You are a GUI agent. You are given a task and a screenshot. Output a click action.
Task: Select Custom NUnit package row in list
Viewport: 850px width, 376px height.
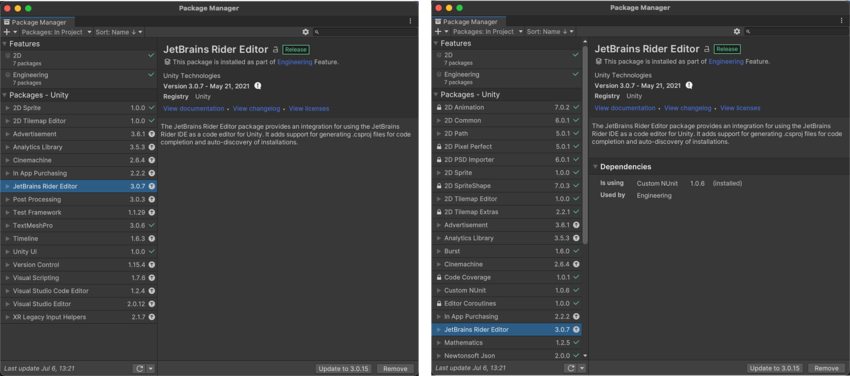click(x=507, y=290)
